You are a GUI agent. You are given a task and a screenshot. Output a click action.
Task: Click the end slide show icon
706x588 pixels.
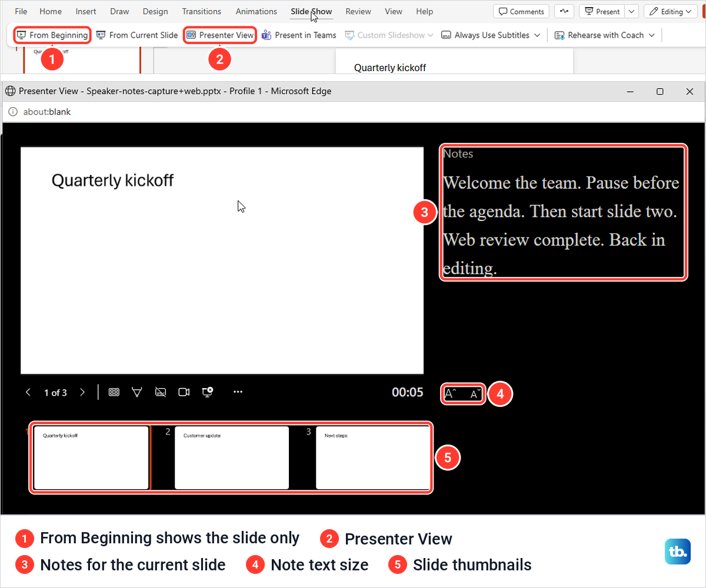pos(207,392)
